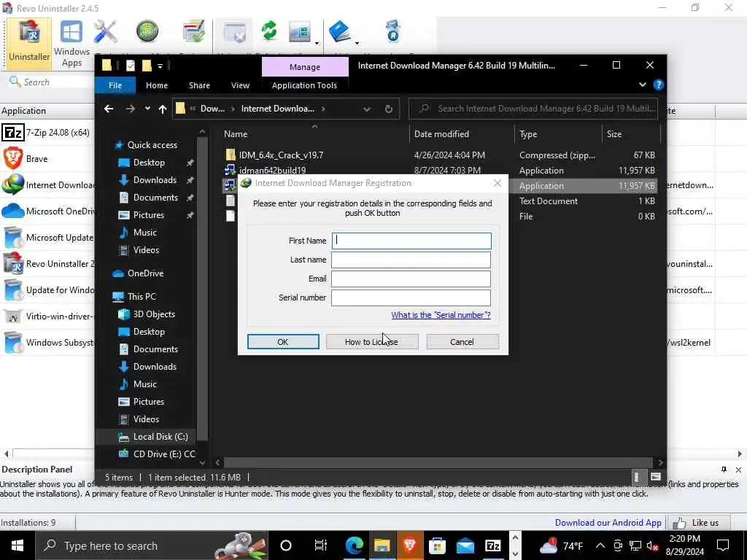Go up one folder level in Explorer
The image size is (747, 560).
pyautogui.click(x=163, y=109)
